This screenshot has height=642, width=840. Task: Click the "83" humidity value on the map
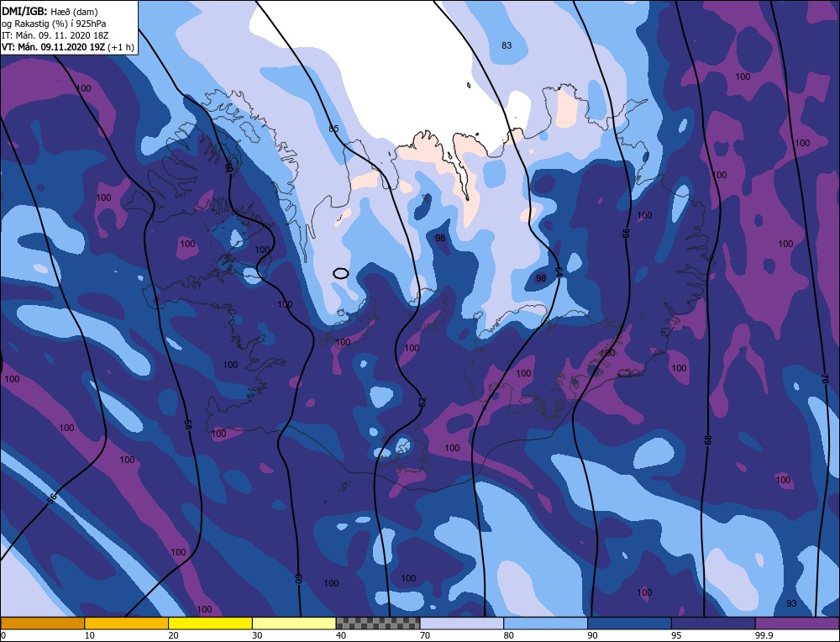pos(507,45)
